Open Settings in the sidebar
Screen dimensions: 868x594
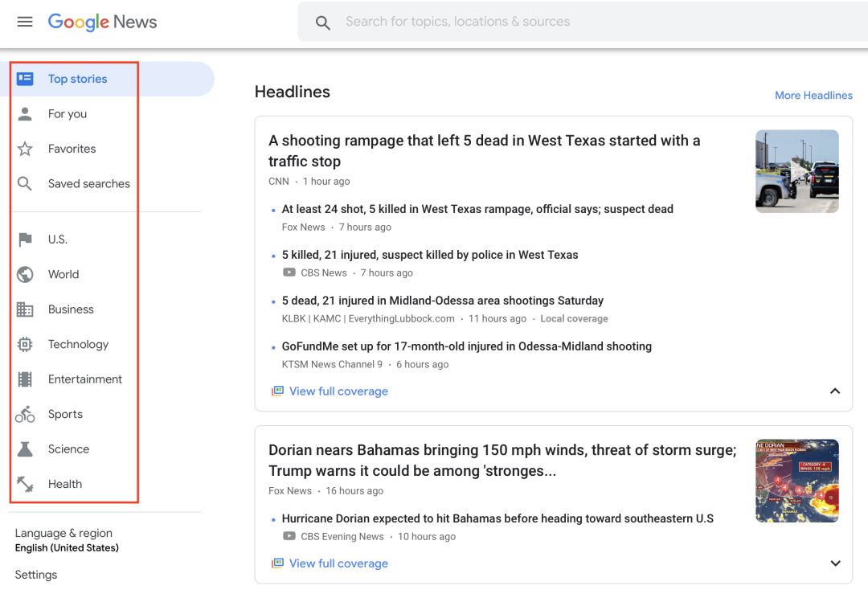[36, 575]
